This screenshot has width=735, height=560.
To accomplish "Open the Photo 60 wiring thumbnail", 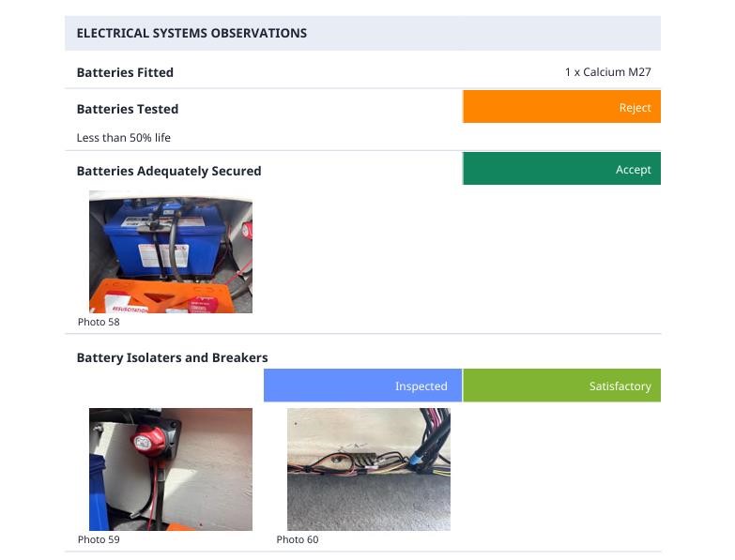I will point(368,469).
